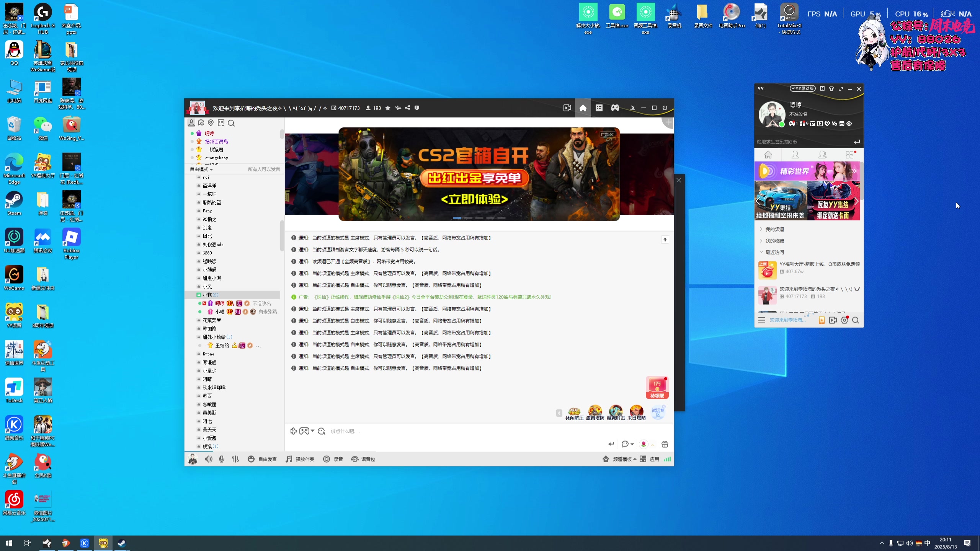The width and height of the screenshot is (980, 551).
Task: Open the download icon in YY window footer
Action: [x=822, y=320]
